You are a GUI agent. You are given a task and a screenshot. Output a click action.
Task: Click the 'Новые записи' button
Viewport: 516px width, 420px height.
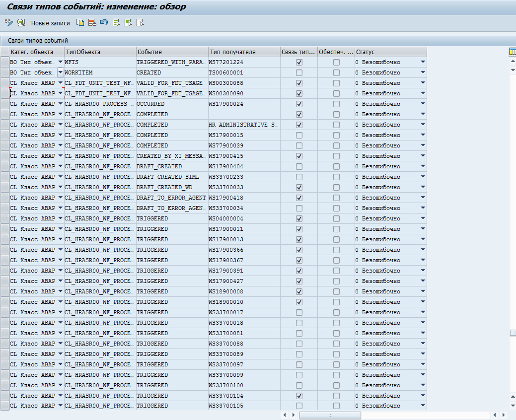tap(50, 23)
